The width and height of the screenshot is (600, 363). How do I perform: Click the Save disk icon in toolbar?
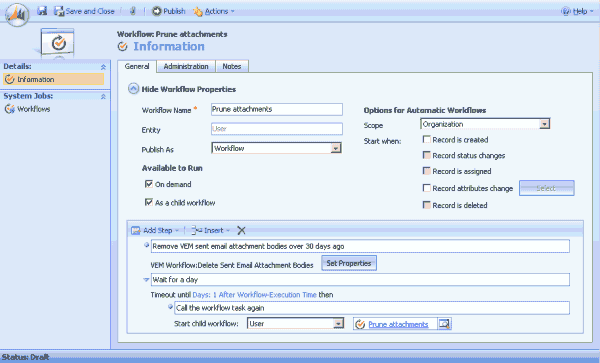(x=42, y=11)
